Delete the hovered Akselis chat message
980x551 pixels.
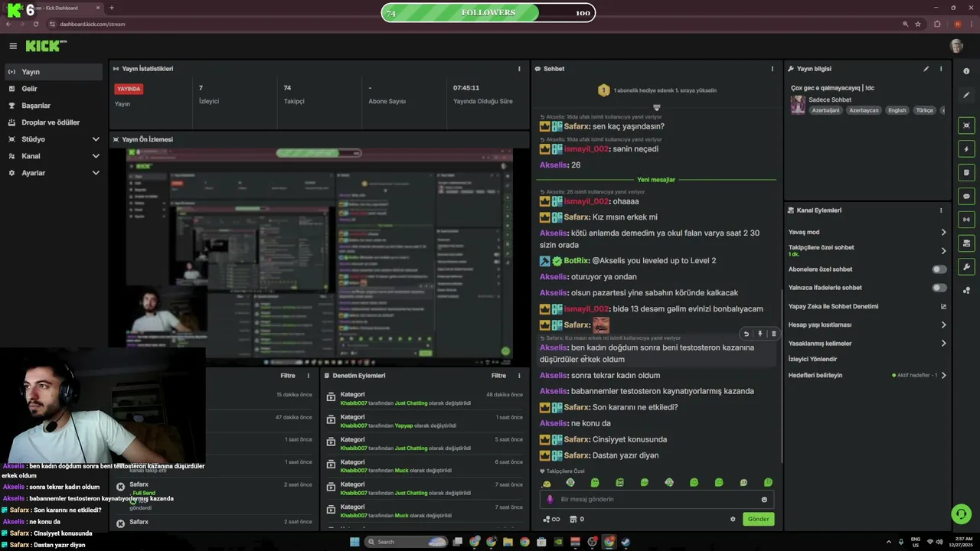(x=773, y=334)
